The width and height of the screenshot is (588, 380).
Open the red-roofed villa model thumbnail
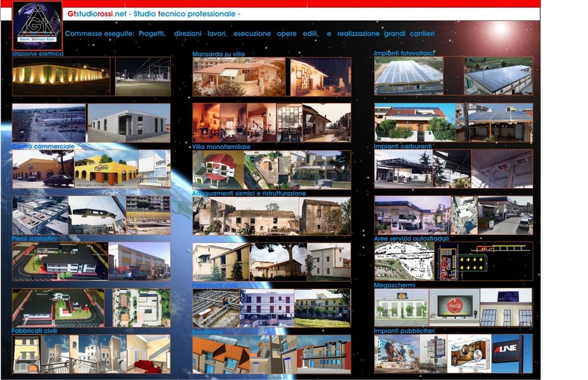click(x=218, y=168)
